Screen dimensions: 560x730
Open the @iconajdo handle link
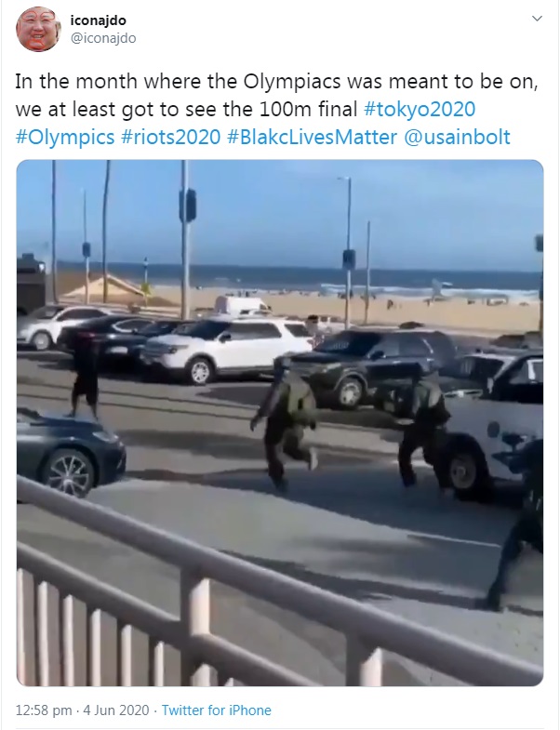pos(103,38)
